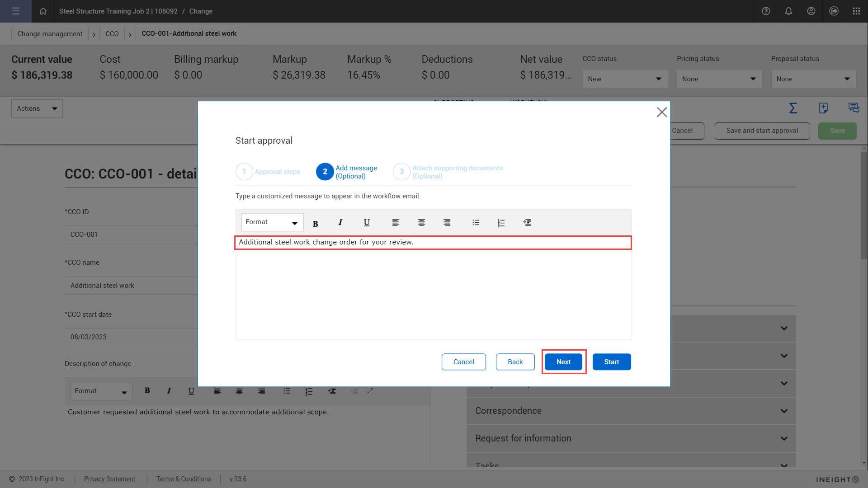
Task: Click the Start button
Action: click(x=611, y=362)
